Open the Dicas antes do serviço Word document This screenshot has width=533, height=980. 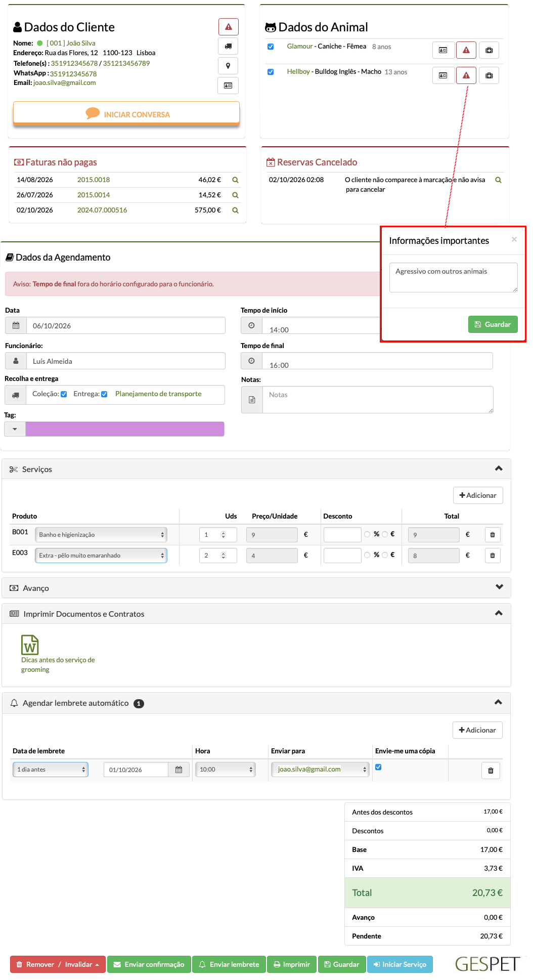pyautogui.click(x=30, y=645)
